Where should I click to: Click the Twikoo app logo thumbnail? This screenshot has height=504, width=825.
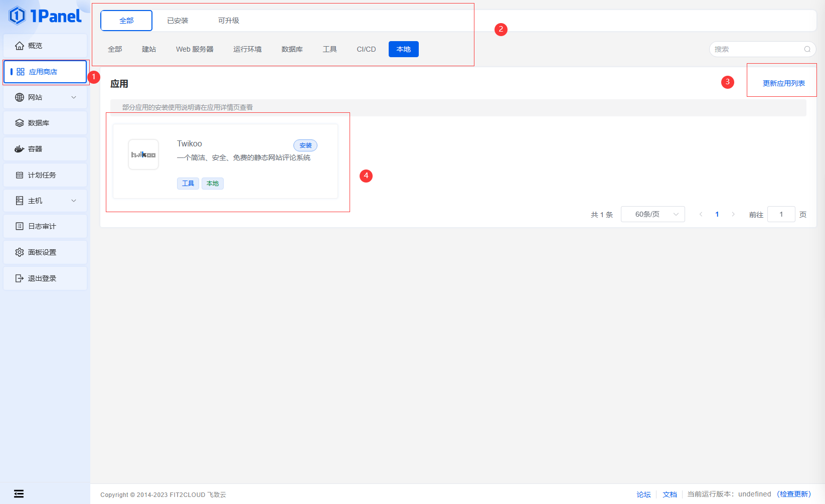coord(143,154)
